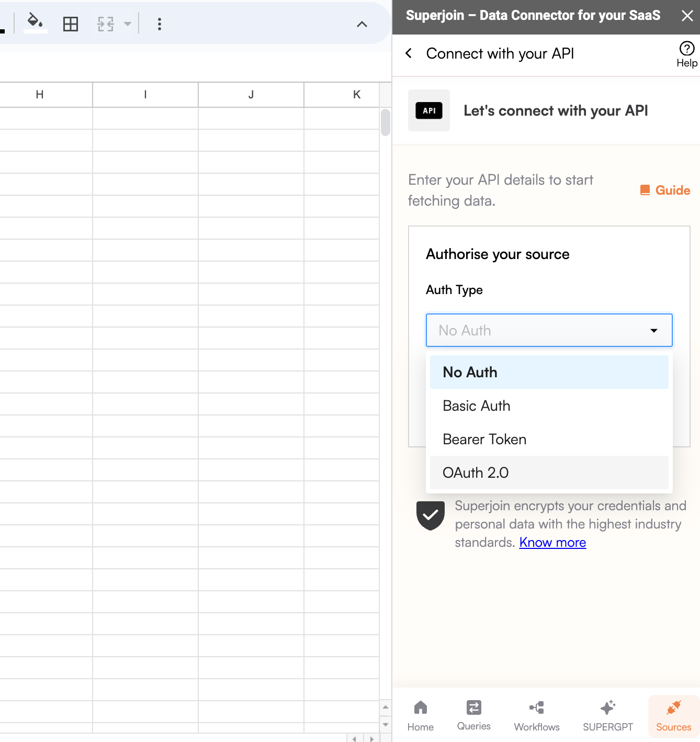Image resolution: width=700 pixels, height=742 pixels.
Task: Click the black API logo badge
Action: [x=429, y=110]
